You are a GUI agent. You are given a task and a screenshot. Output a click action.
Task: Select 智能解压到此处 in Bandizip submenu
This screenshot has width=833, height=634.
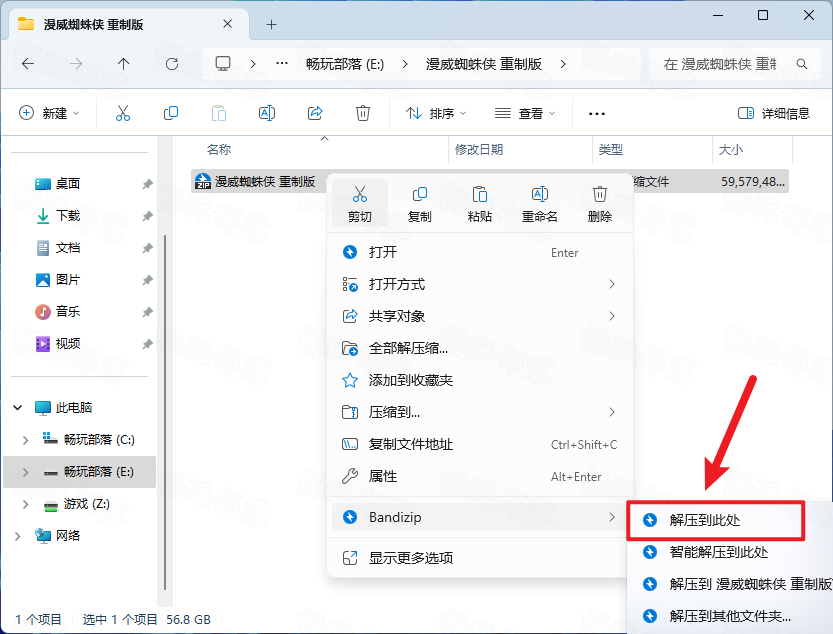(x=731, y=552)
